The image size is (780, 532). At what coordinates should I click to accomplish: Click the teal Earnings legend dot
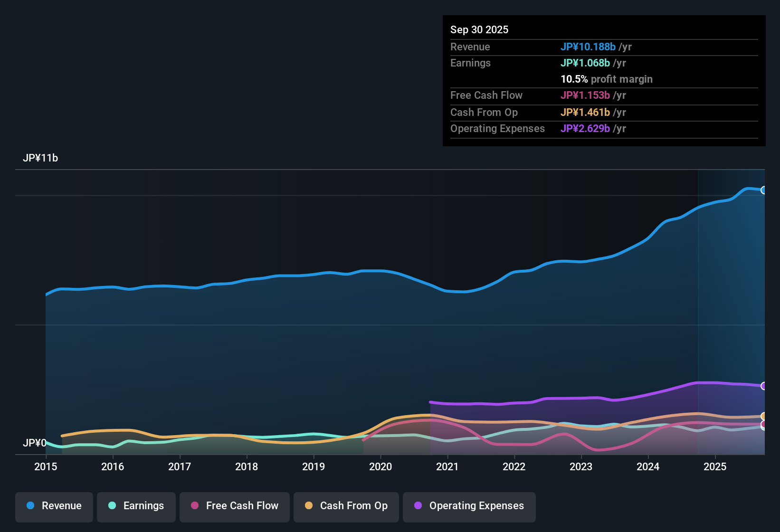coord(113,506)
